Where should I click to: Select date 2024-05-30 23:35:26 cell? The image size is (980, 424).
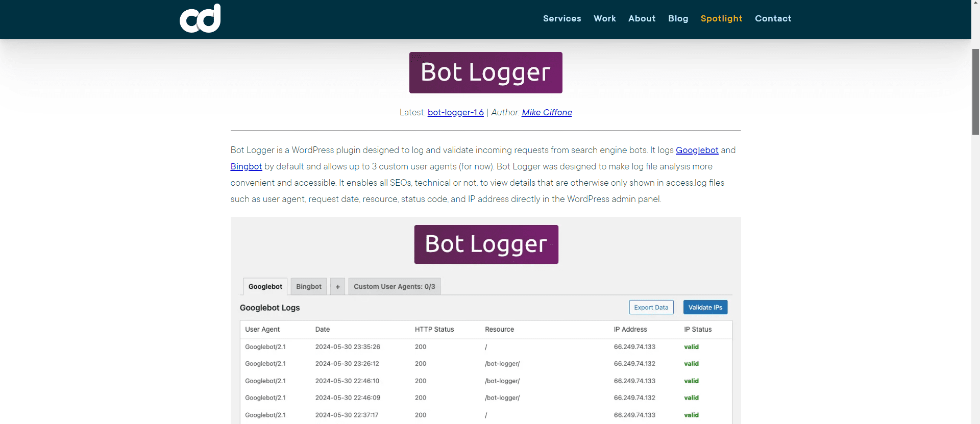point(348,346)
